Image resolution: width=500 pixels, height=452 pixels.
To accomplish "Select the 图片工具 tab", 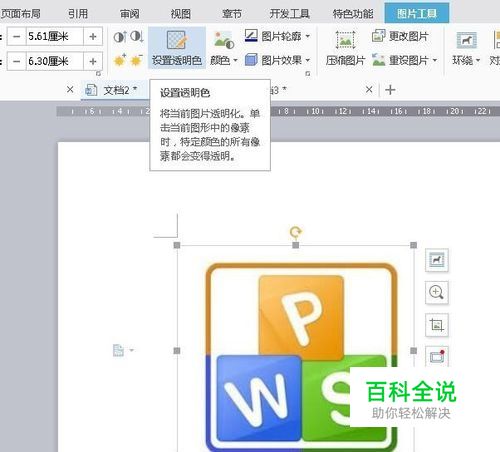I will tap(417, 13).
